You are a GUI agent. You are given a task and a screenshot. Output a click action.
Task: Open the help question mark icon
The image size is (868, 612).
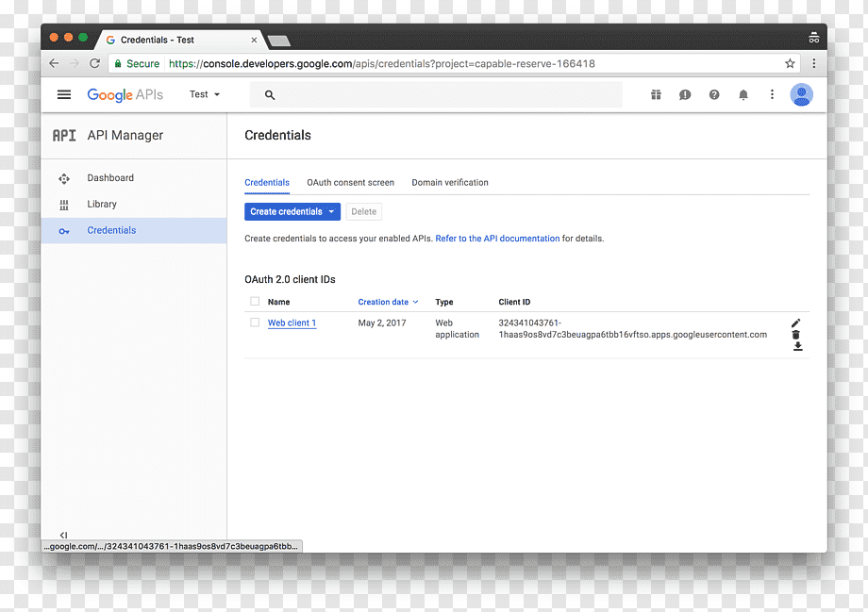click(714, 94)
